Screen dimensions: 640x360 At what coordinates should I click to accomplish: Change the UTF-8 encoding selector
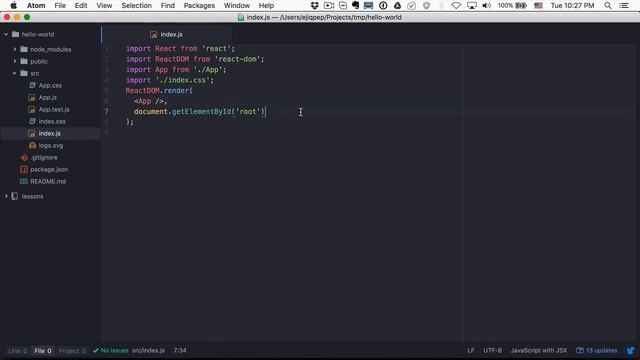493,351
